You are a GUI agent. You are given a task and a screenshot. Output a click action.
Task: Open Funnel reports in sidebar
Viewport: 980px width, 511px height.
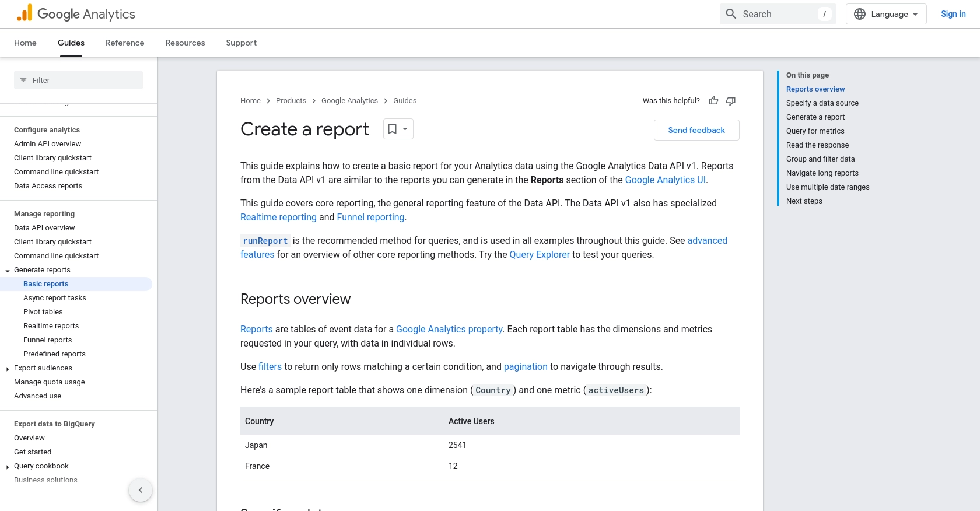point(48,340)
